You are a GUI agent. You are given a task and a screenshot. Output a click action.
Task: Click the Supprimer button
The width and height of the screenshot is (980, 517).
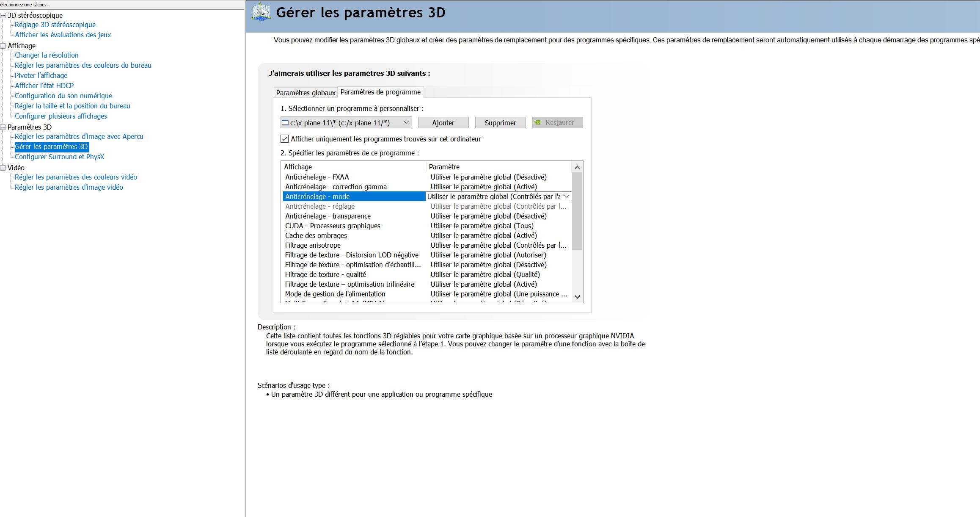pyautogui.click(x=500, y=123)
